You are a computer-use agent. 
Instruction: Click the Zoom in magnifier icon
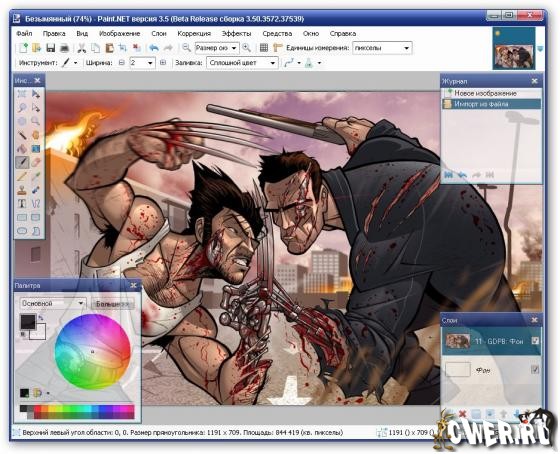(x=246, y=48)
